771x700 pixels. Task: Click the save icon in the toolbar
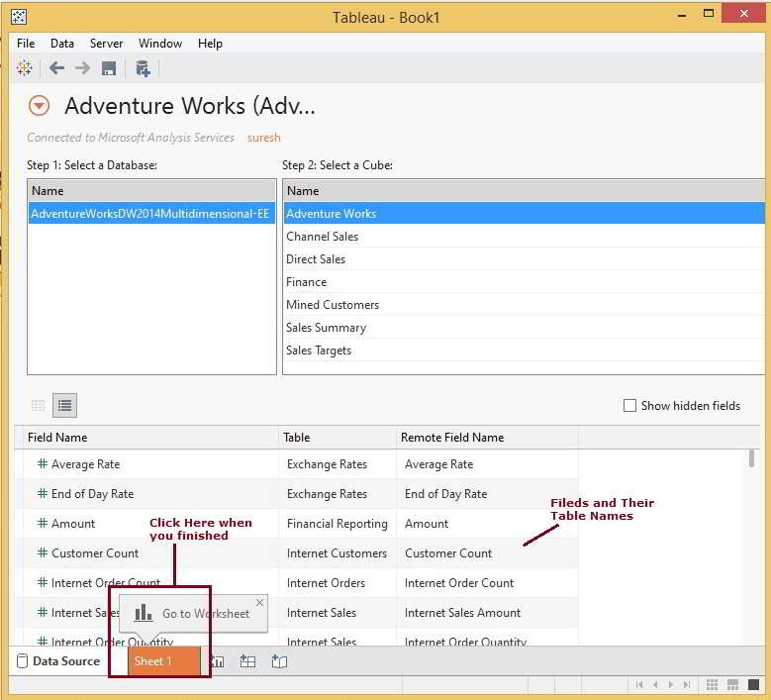(x=109, y=68)
